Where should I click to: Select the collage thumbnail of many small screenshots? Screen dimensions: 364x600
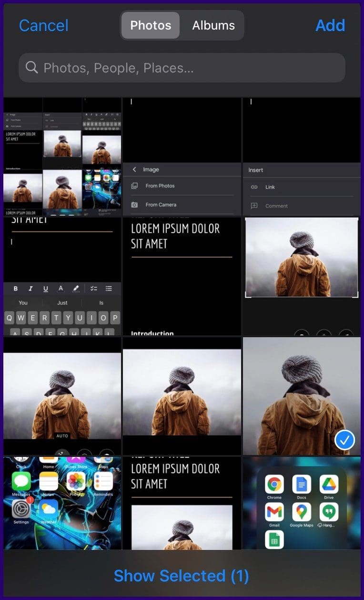coord(62,156)
